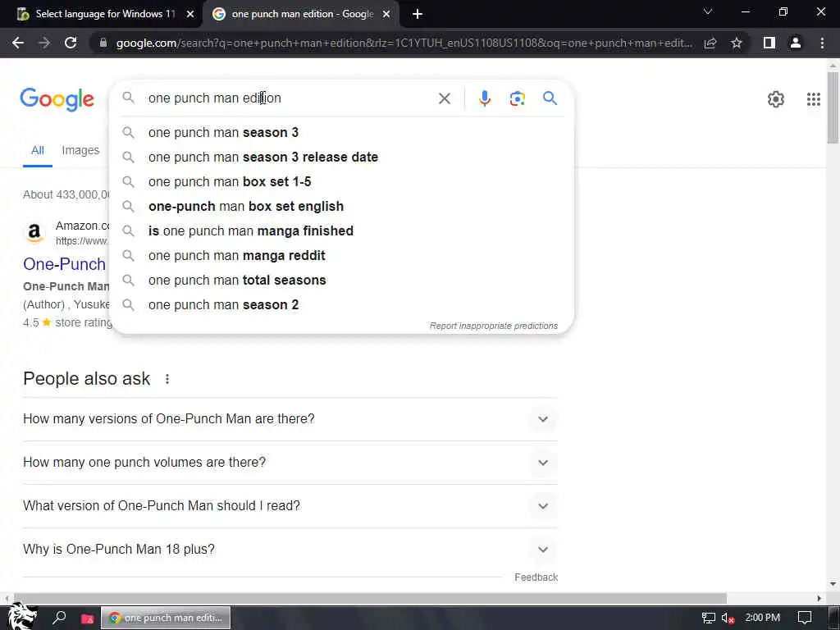840x630 pixels.
Task: Open taskbar search magnifier
Action: [x=59, y=618]
